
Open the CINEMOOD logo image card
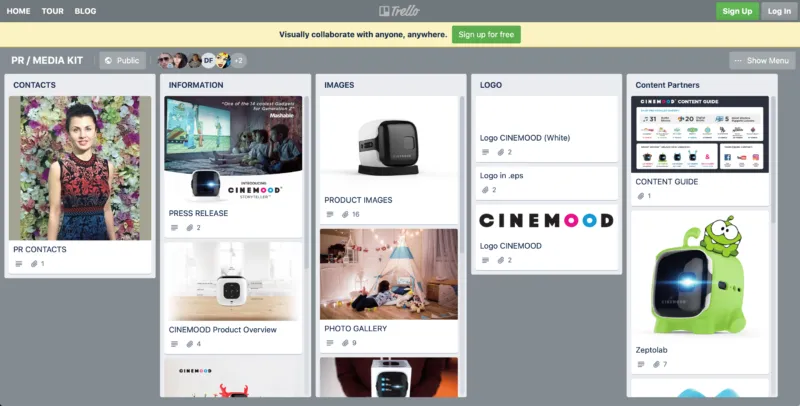(546, 220)
